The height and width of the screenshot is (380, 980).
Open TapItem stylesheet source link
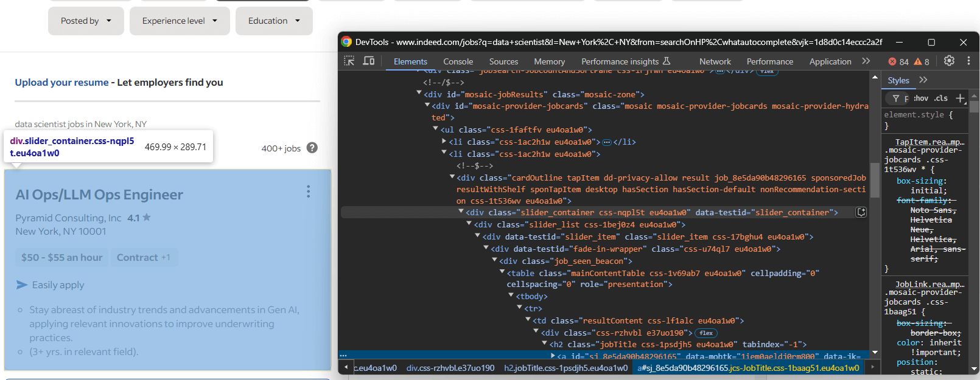[929, 142]
